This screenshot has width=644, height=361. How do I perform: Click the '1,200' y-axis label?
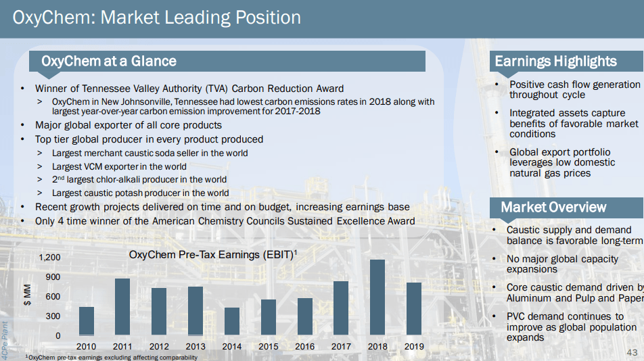coord(49,258)
